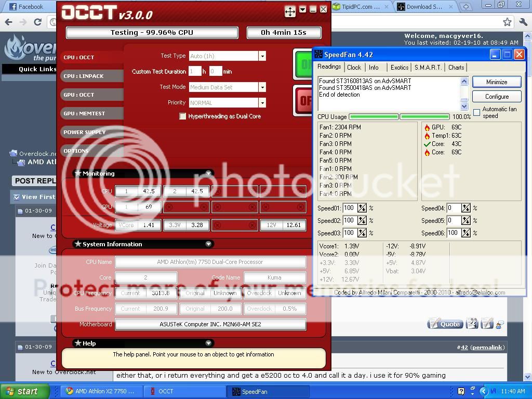Switch to SpeedFan from the taskbar

[x=268, y=392]
